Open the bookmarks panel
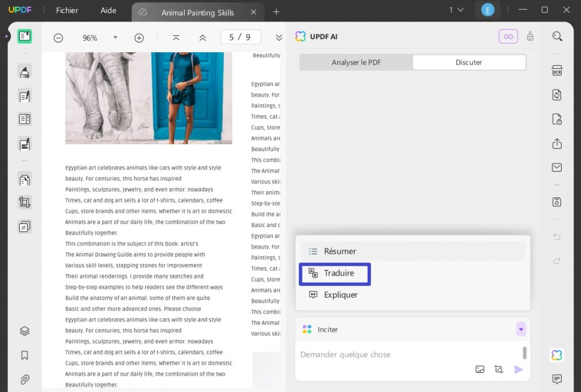The height and width of the screenshot is (392, 581). 24,355
